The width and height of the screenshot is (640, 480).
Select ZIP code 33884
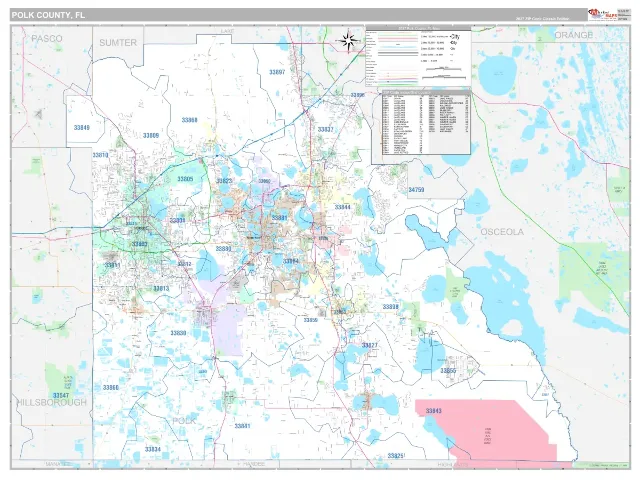tap(291, 261)
